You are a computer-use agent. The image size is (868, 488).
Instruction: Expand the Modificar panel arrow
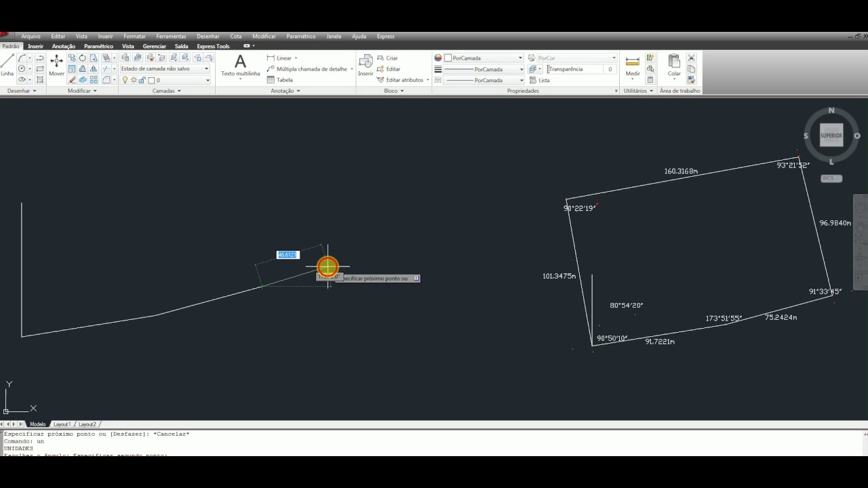click(x=95, y=91)
